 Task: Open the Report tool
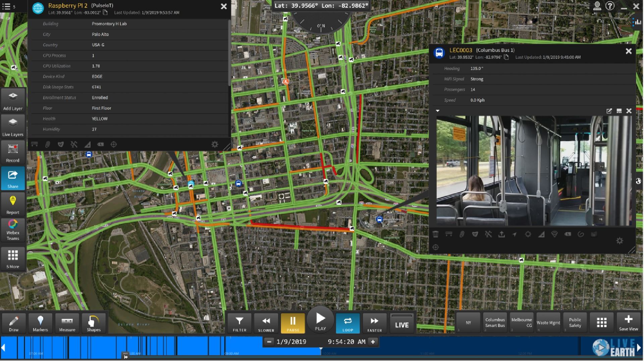[13, 204]
